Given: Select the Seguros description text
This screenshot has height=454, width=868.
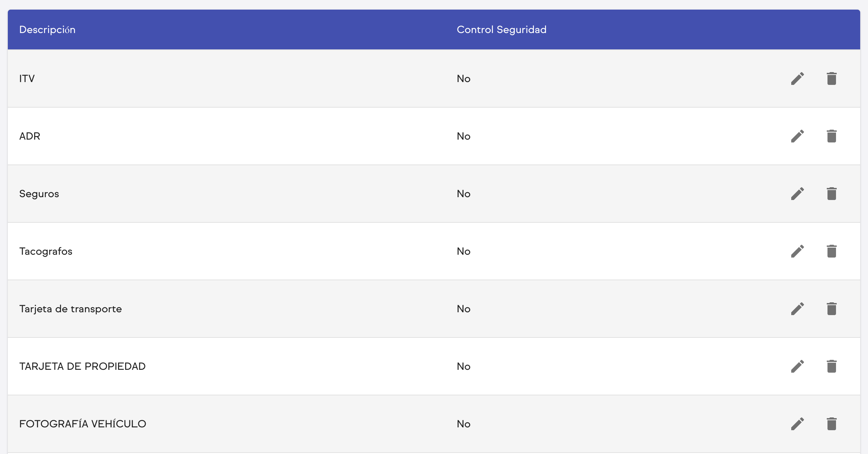Looking at the screenshot, I should [x=39, y=194].
